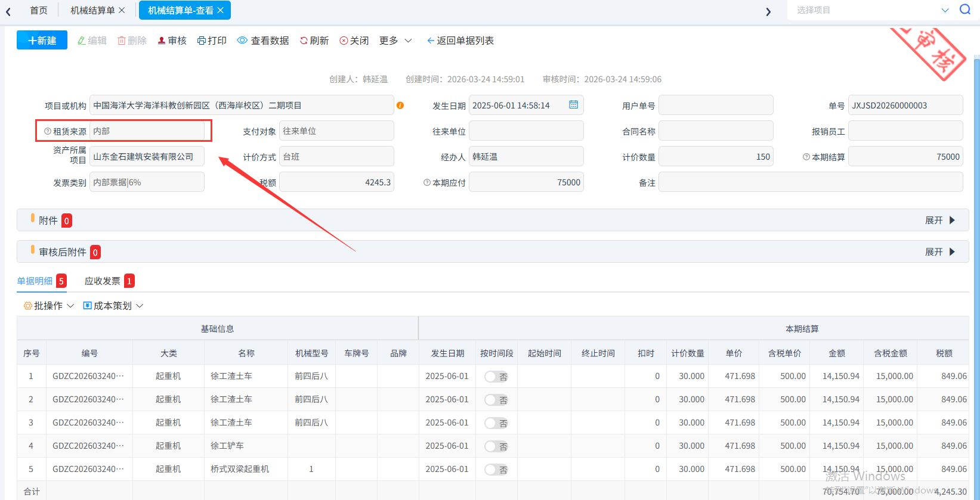The height and width of the screenshot is (500, 980).
Task: Click 查看数据 eye icon button
Action: (x=263, y=41)
